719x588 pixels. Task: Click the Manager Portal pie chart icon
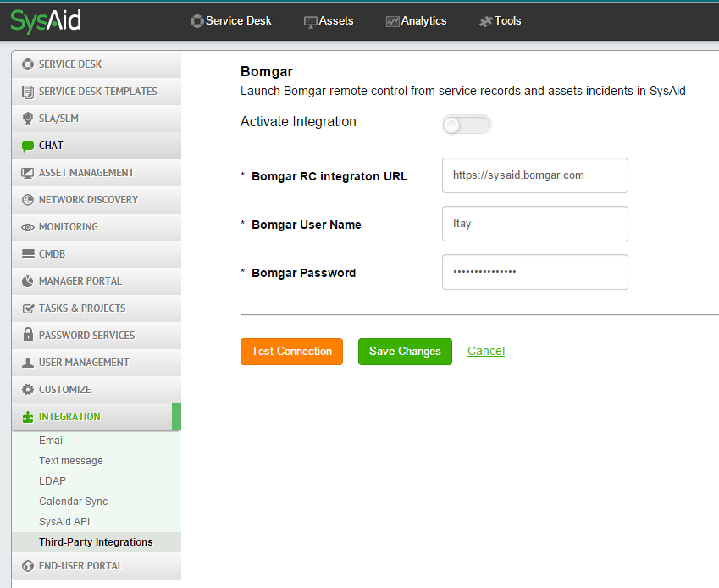coord(28,281)
